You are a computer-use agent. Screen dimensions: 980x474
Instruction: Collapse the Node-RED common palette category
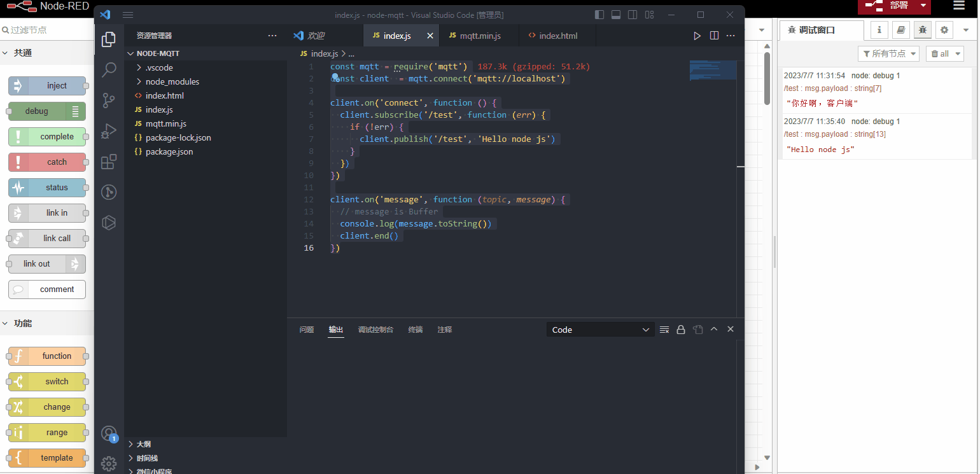47,53
